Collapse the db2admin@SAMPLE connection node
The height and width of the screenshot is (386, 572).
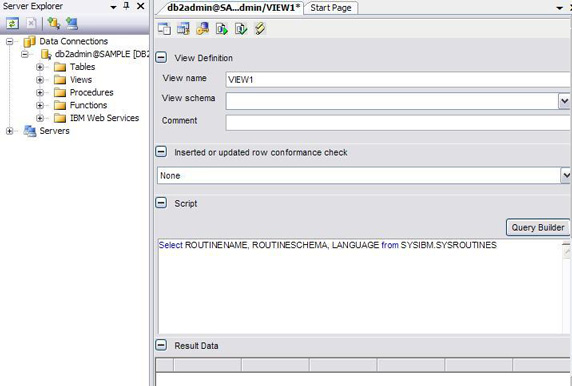(25, 54)
